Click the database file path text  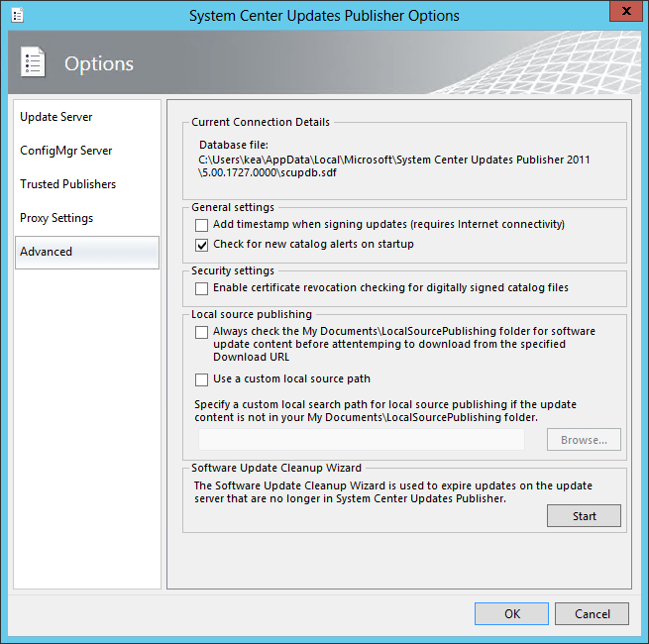click(x=394, y=166)
